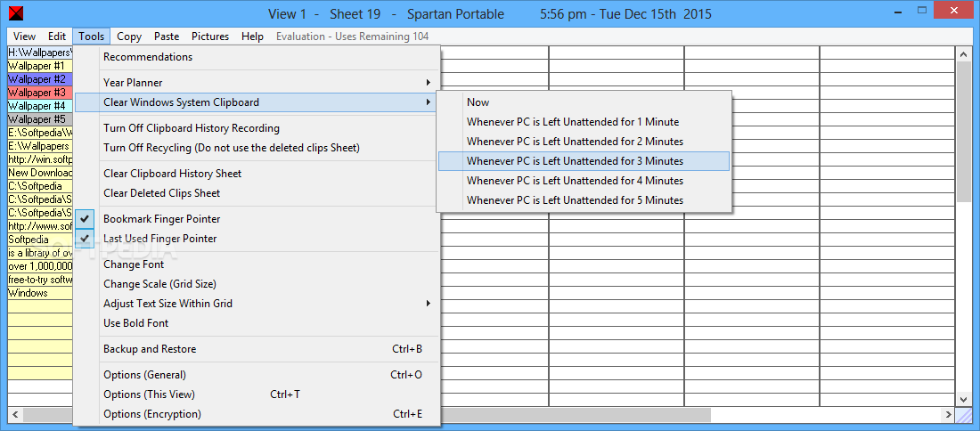Click the vertical scrollbar thumb
This screenshot has height=431, width=980.
pos(964,132)
